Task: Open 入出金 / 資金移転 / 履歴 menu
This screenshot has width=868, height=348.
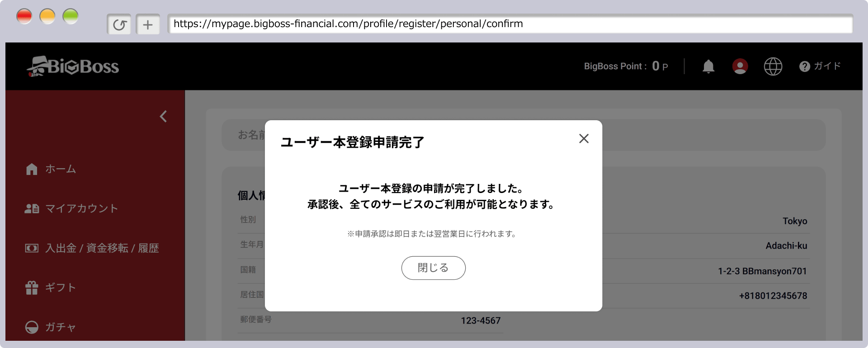Action: 102,248
